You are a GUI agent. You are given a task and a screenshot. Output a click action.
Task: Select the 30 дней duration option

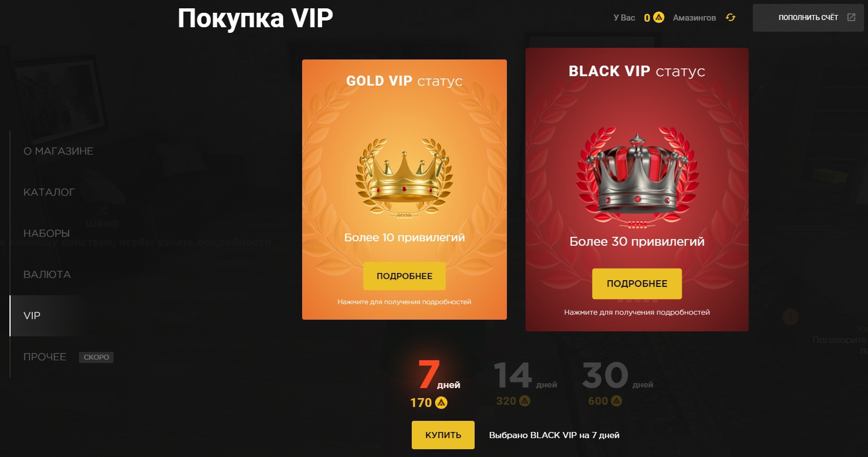click(618, 384)
